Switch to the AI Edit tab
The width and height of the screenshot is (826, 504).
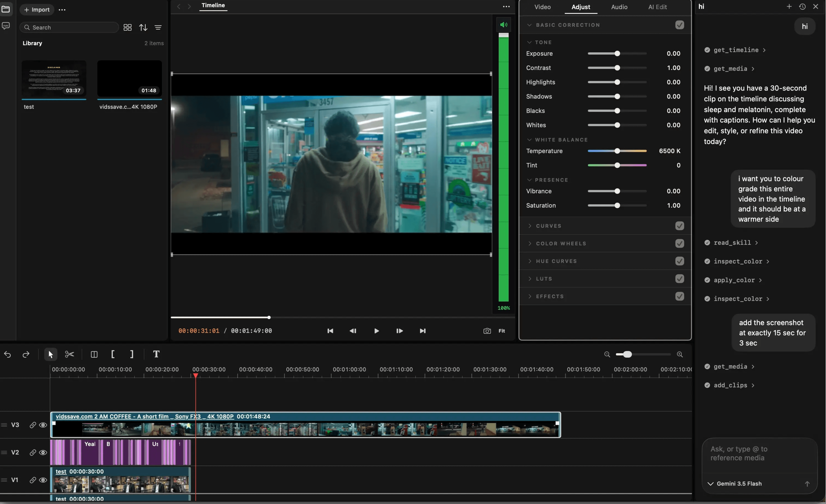point(657,7)
